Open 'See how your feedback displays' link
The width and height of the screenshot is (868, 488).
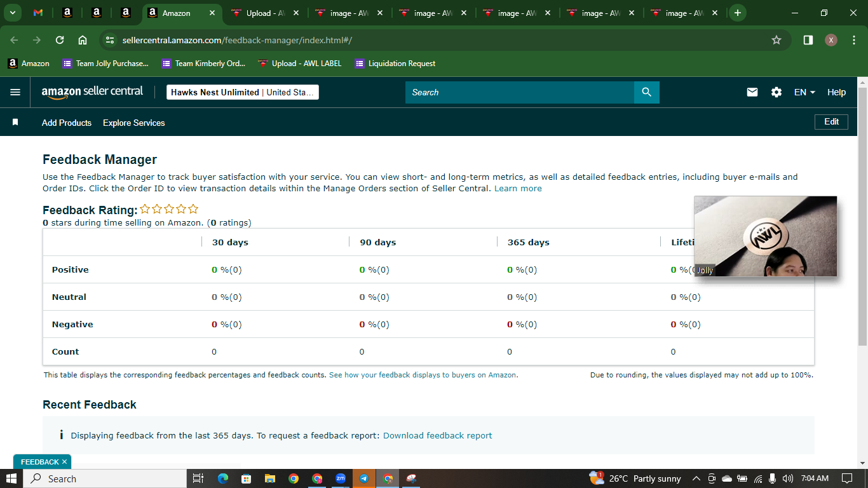coord(423,375)
